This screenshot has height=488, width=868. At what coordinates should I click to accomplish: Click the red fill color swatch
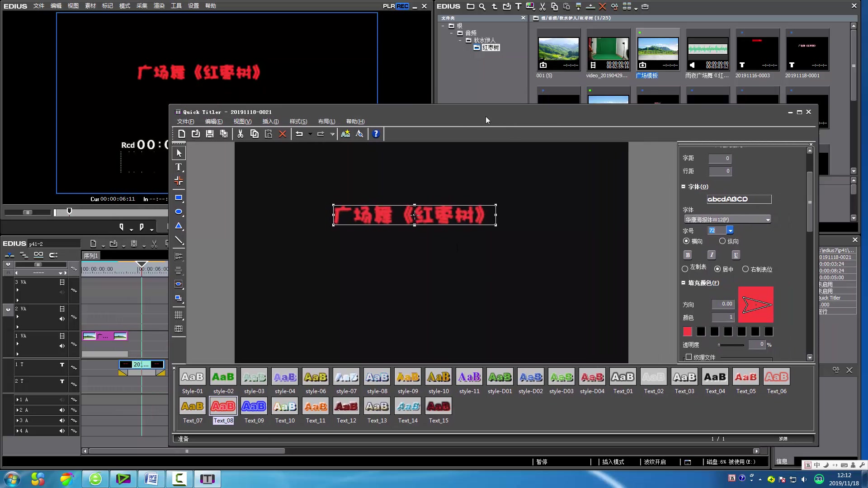tap(687, 332)
